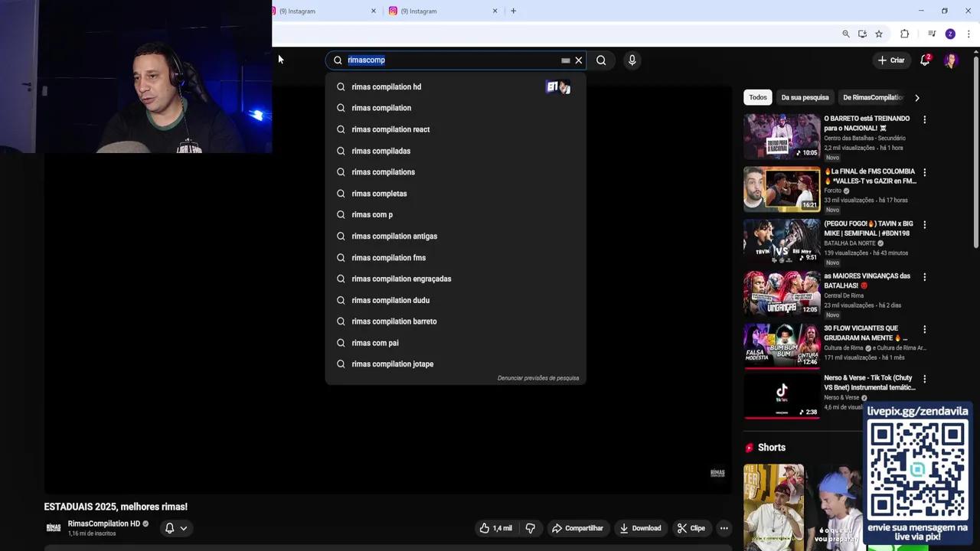Image resolution: width=980 pixels, height=551 pixels.
Task: Choose suggestion "rimas com pai"
Action: click(456, 343)
